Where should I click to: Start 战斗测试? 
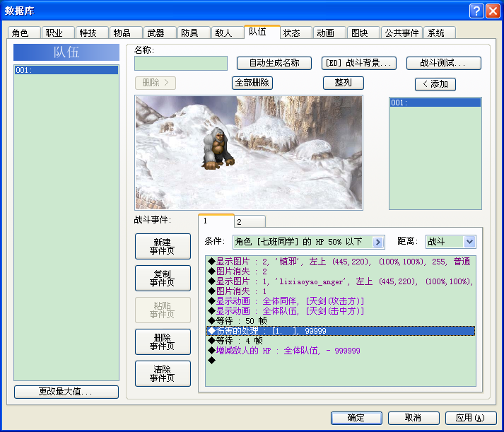[x=444, y=63]
